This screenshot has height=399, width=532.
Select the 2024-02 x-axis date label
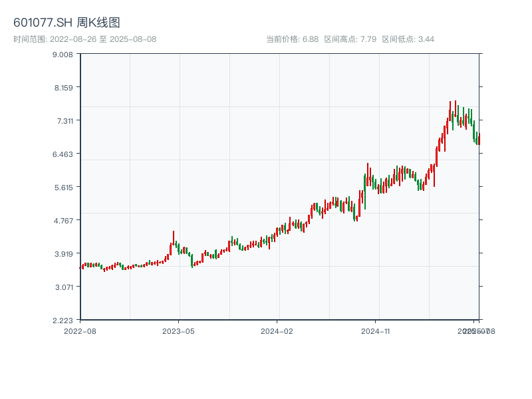pyautogui.click(x=277, y=331)
